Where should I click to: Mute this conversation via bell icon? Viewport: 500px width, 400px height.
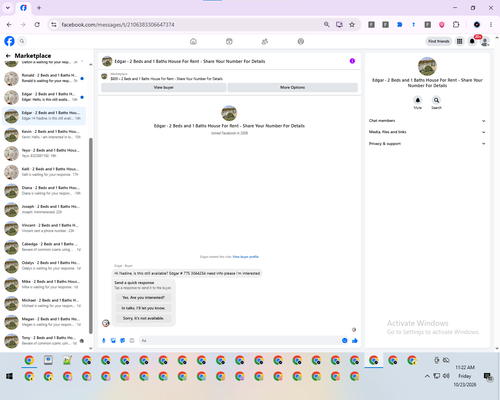(x=418, y=100)
